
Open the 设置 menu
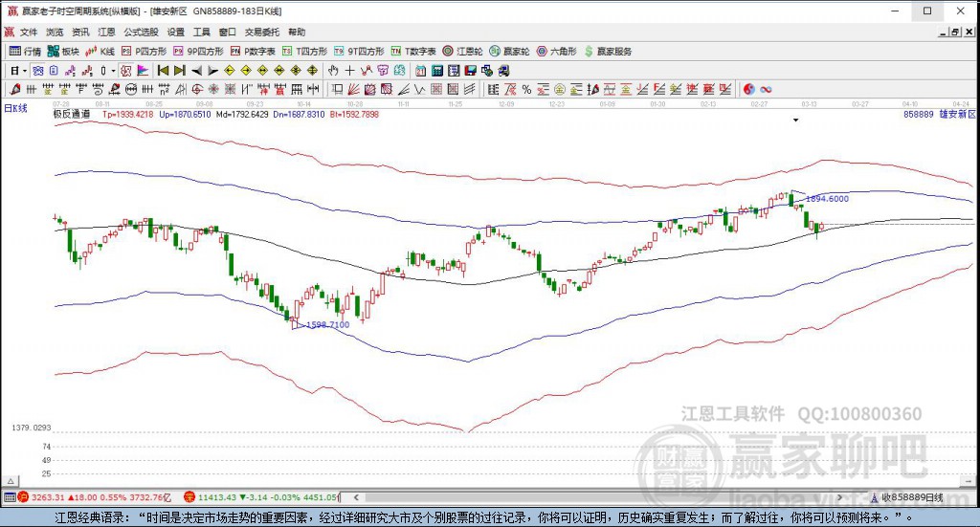[176, 32]
